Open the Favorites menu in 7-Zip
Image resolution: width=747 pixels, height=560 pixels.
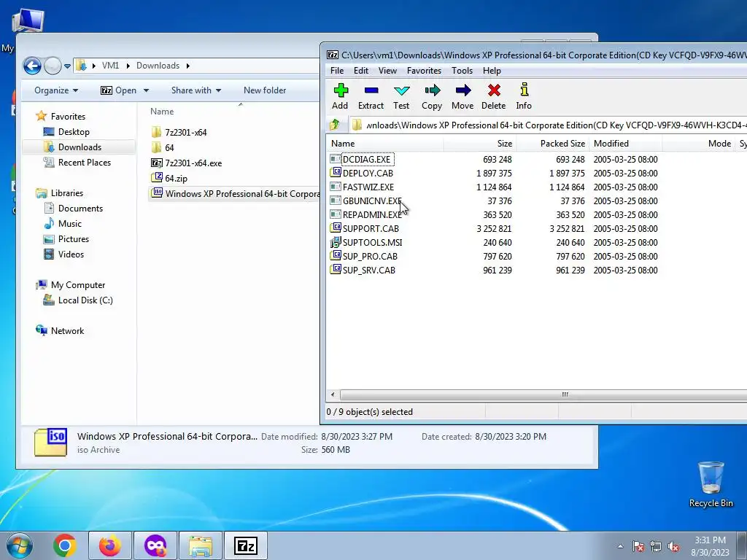(424, 71)
